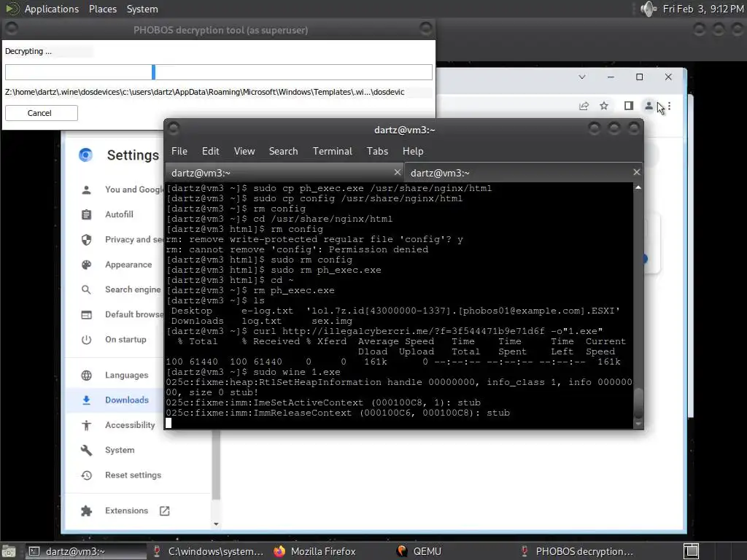Screen dimensions: 747x560
Task: Expand Chrome tab search chevron
Action: click(x=581, y=77)
